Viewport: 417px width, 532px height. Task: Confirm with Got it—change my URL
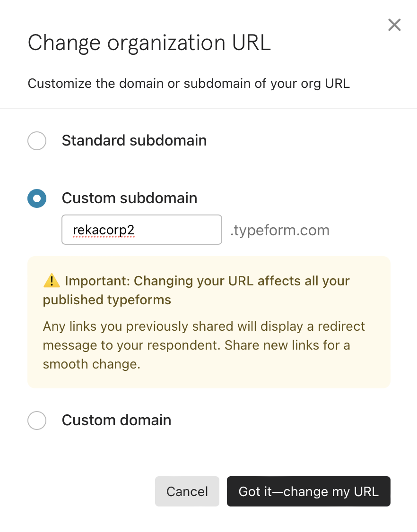(309, 491)
